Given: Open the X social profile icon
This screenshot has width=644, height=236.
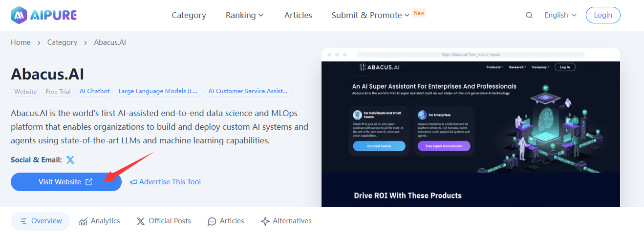Looking at the screenshot, I should (x=70, y=160).
